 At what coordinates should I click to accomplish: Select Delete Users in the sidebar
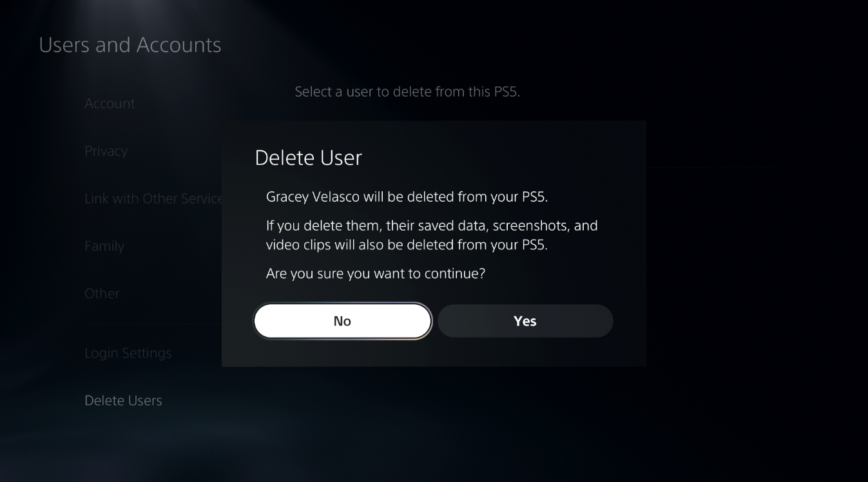click(123, 400)
